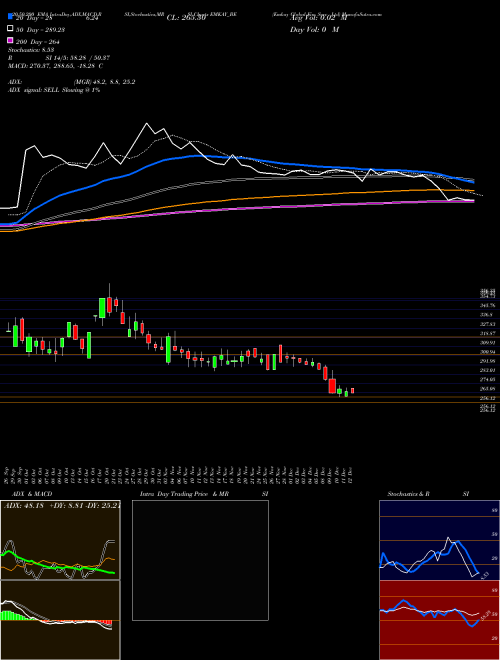The image size is (500, 660).
Task: Click the peak of the white price line
Action: point(146,123)
